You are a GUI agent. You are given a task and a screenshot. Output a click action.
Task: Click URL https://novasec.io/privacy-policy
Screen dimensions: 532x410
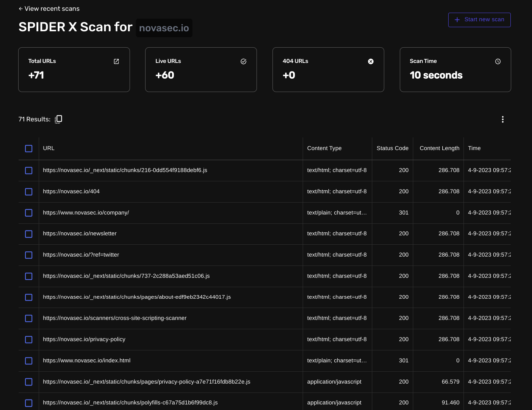[x=84, y=339]
